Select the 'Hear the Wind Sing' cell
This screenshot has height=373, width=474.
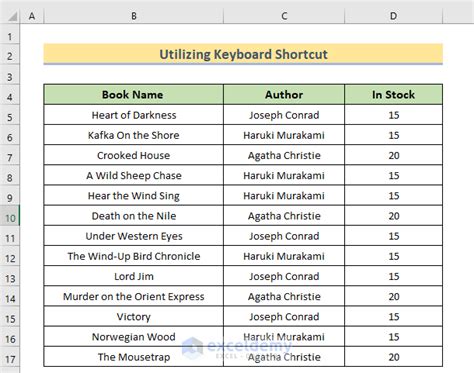coord(133,196)
